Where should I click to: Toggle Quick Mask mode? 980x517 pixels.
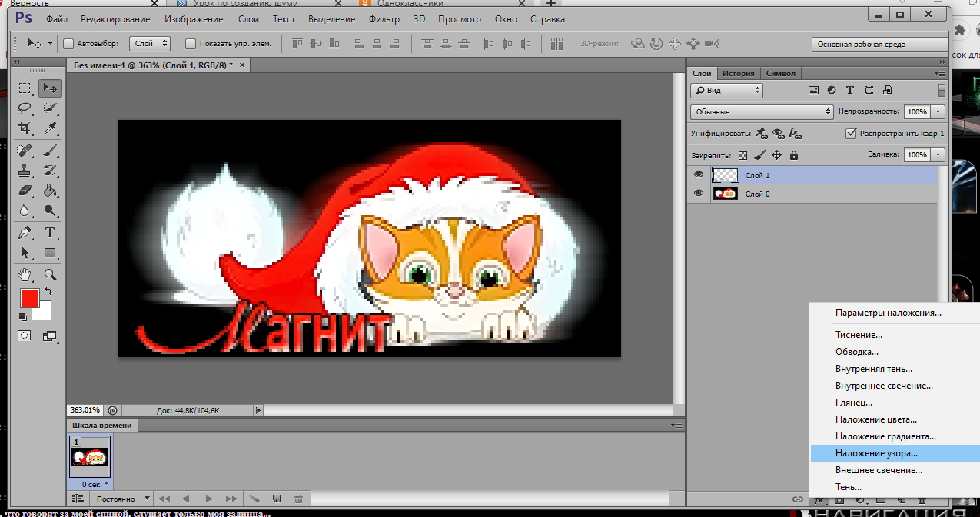(x=25, y=336)
